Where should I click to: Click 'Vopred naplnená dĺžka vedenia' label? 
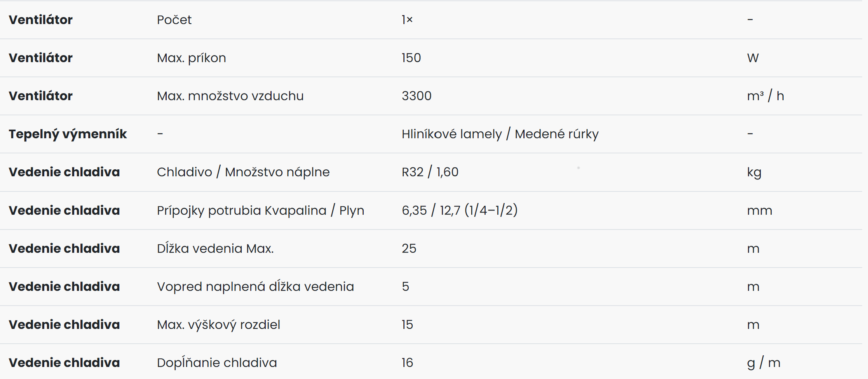[x=255, y=287]
